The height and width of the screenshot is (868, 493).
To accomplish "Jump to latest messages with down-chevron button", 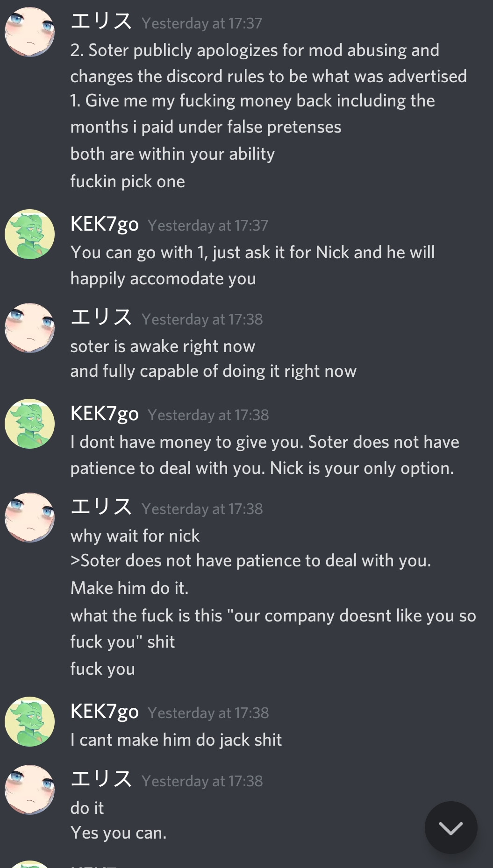I will click(x=451, y=827).
